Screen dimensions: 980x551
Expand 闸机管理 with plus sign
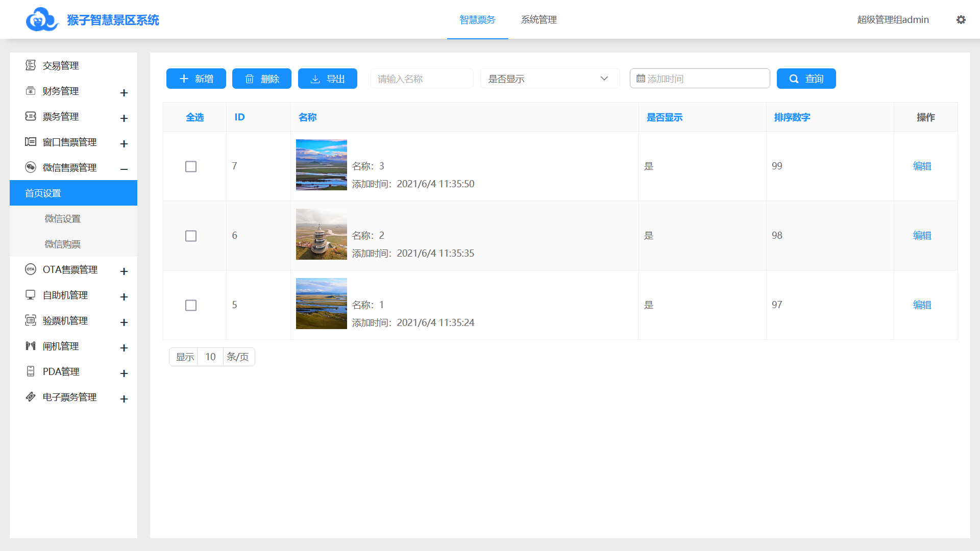[x=124, y=347]
